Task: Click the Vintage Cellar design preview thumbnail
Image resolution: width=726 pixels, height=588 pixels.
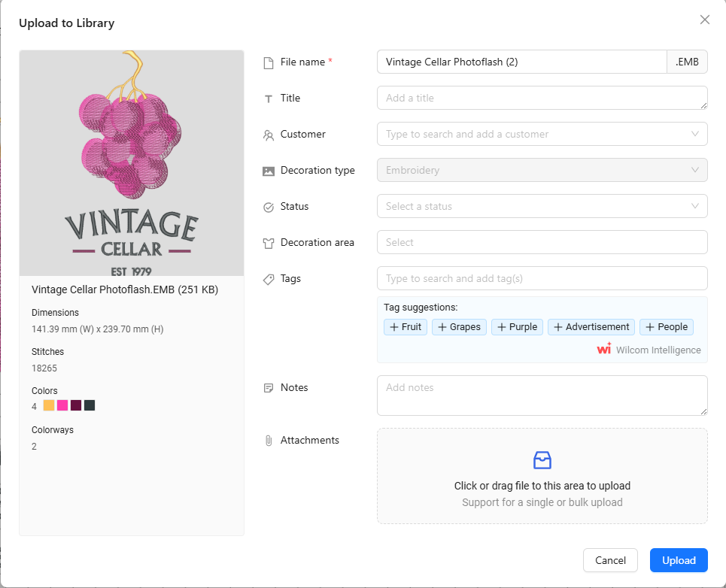Action: (x=132, y=163)
